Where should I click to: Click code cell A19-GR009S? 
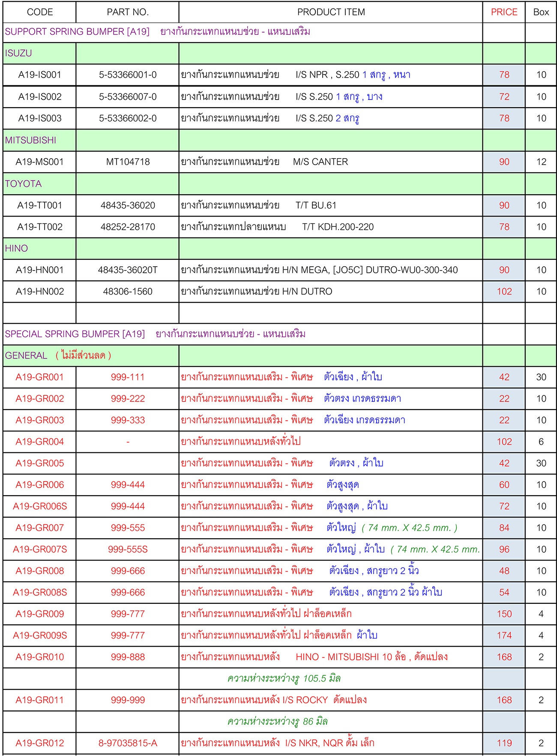[40, 636]
